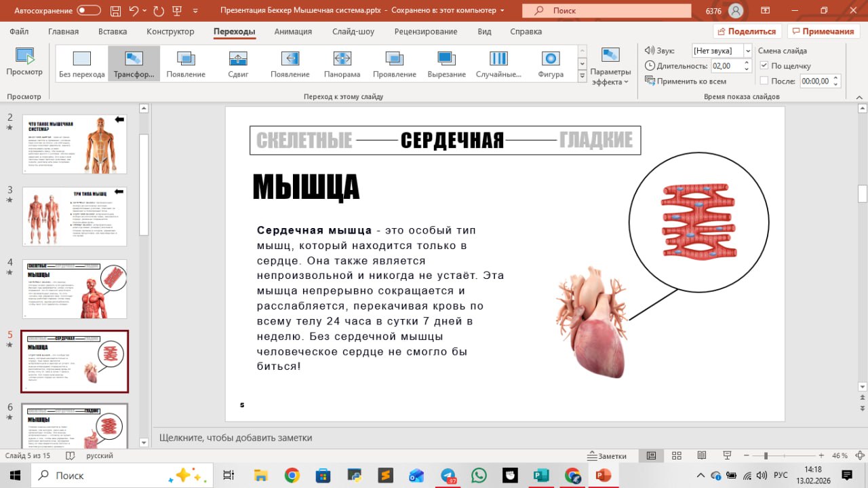Expand the transitions gallery more arrow
Image resolution: width=868 pixels, height=488 pixels.
coord(582,77)
